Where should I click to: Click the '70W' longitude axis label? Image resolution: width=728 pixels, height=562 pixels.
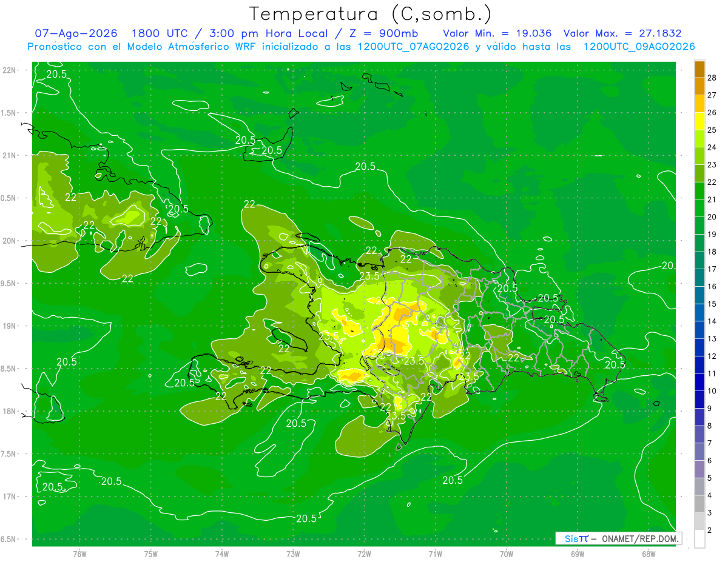507,554
